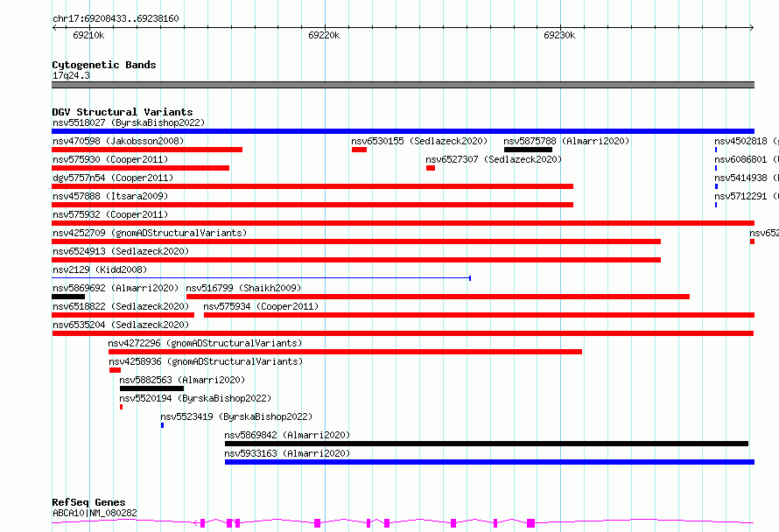Select the nsv470598 (Jakobsson2008) label
The image size is (779, 532).
tap(118, 141)
